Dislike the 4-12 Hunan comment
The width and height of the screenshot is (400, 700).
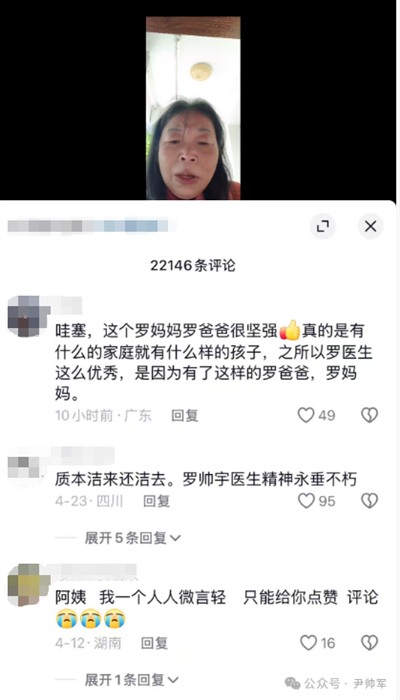click(370, 643)
